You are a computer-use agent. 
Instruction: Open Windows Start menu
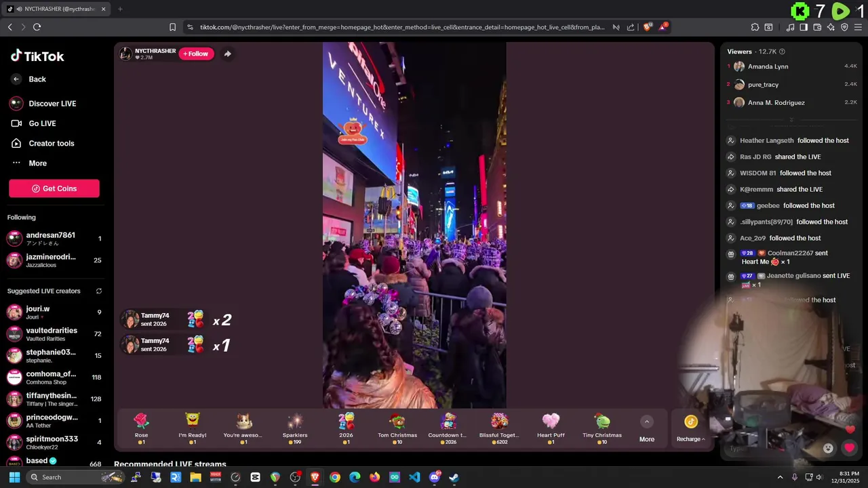[x=14, y=477]
